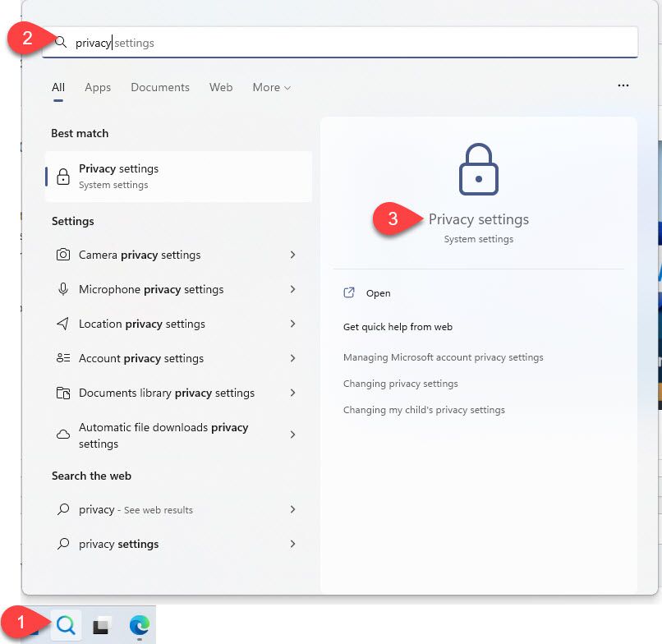Expand Account privacy settings chevron
662x644 pixels.
coord(292,358)
